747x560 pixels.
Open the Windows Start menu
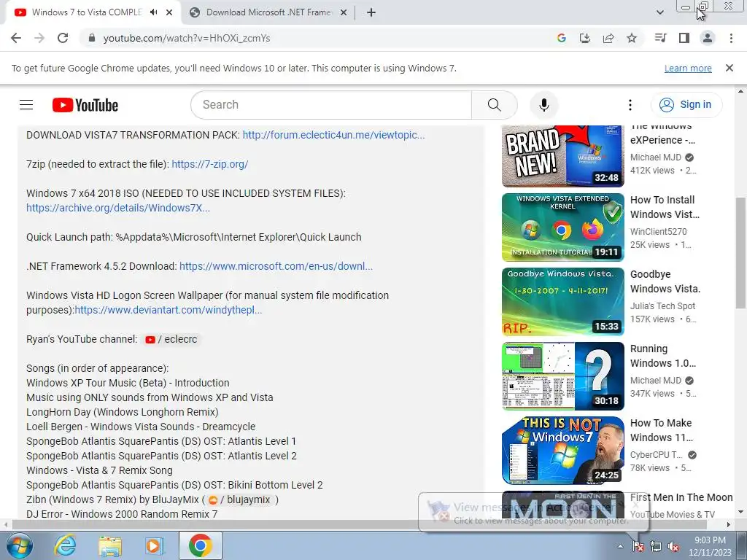20,545
